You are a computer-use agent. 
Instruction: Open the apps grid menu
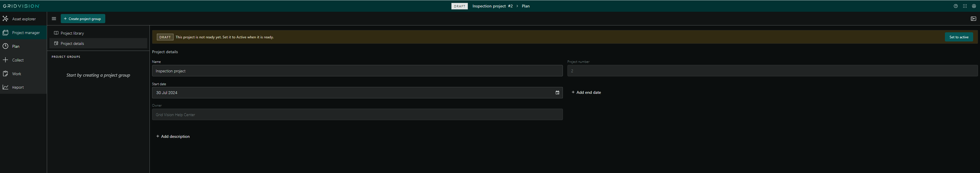(964, 6)
